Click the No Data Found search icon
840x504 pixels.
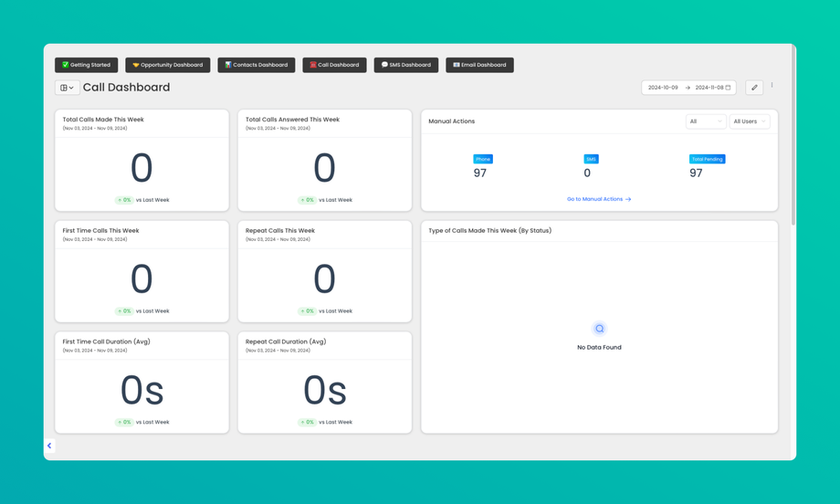click(599, 329)
